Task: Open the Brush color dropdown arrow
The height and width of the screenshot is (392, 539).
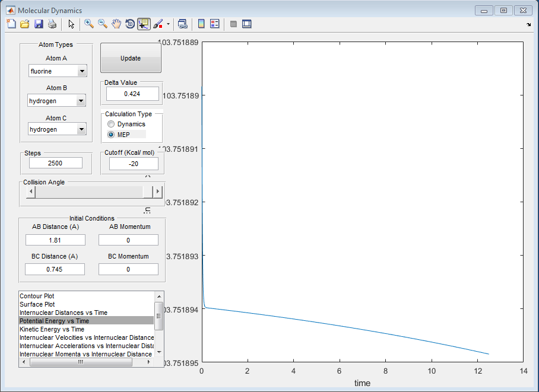Action: [168, 24]
